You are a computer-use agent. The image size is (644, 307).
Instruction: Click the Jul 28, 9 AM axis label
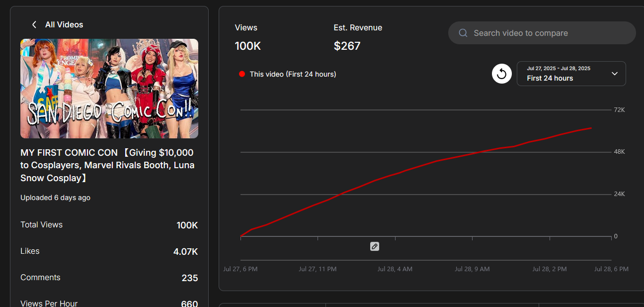tap(472, 269)
